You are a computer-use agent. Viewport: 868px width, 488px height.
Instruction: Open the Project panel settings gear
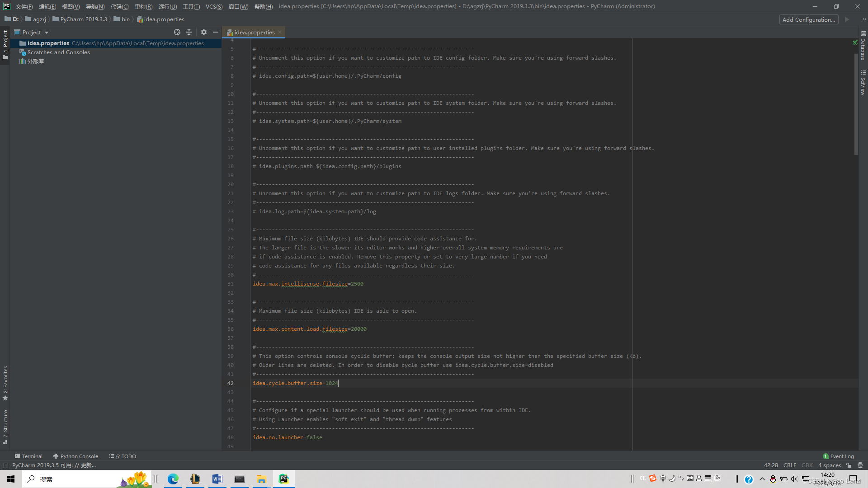204,32
